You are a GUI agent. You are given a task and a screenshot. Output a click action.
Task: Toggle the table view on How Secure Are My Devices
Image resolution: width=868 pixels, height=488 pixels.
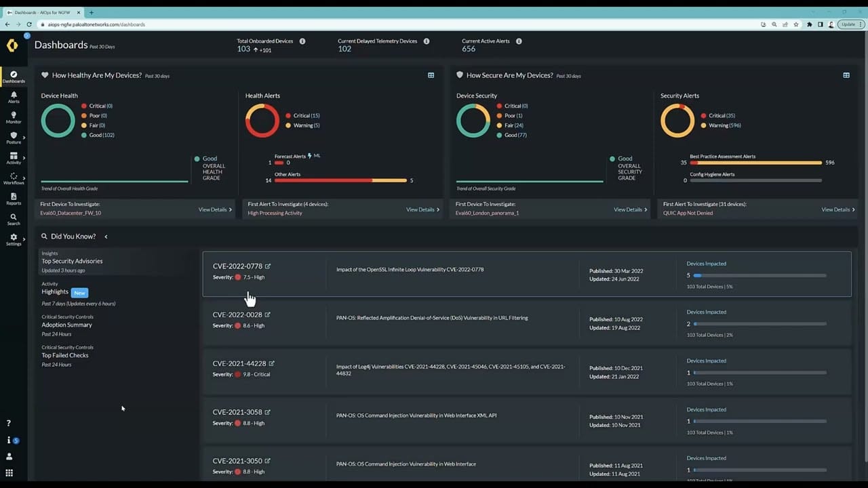[x=846, y=75]
